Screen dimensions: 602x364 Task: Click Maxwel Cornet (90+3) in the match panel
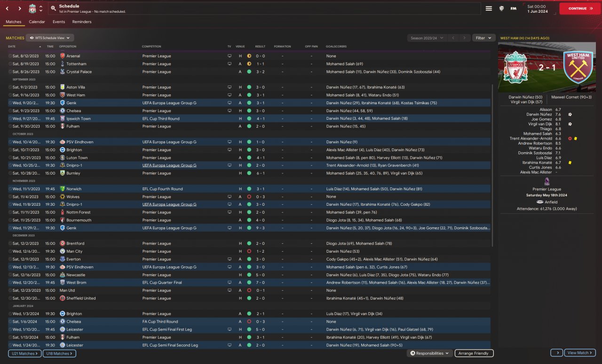point(571,97)
